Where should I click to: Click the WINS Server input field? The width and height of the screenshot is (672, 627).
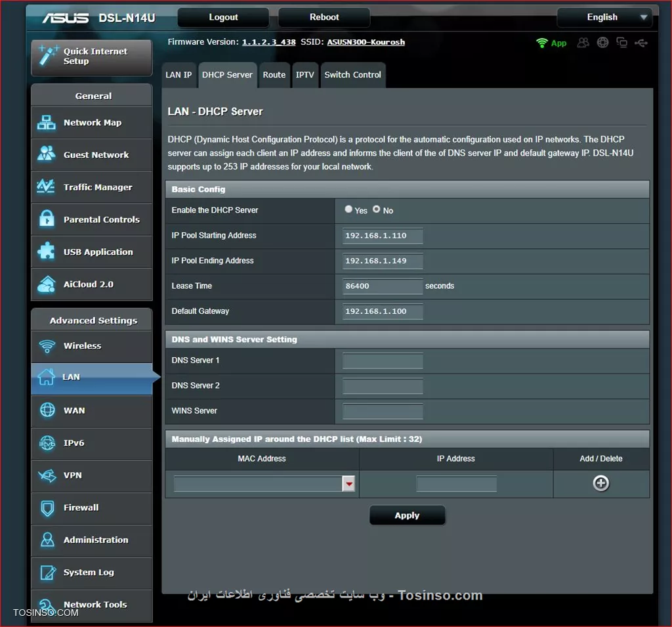point(383,411)
